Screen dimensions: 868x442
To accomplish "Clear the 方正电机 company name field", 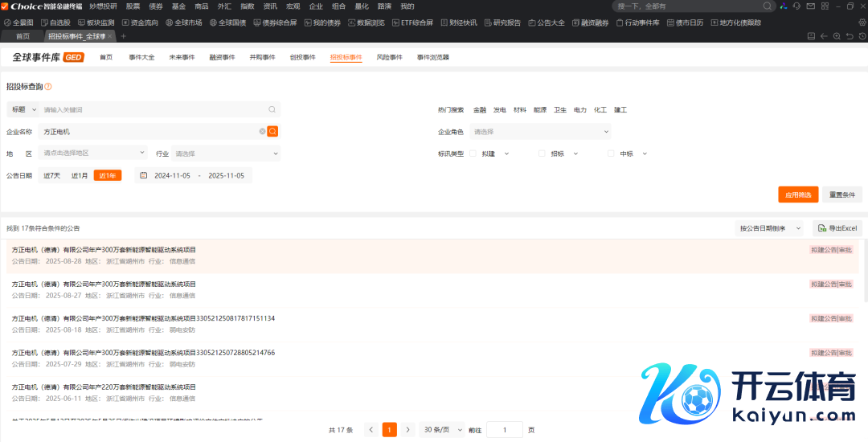I will 262,131.
